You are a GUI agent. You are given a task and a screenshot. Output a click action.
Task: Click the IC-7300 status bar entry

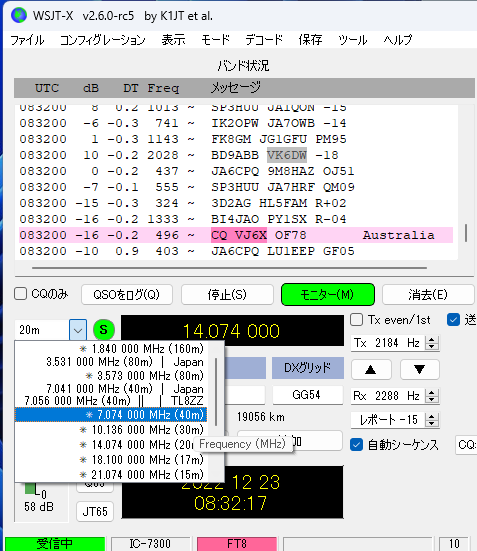pos(150,544)
